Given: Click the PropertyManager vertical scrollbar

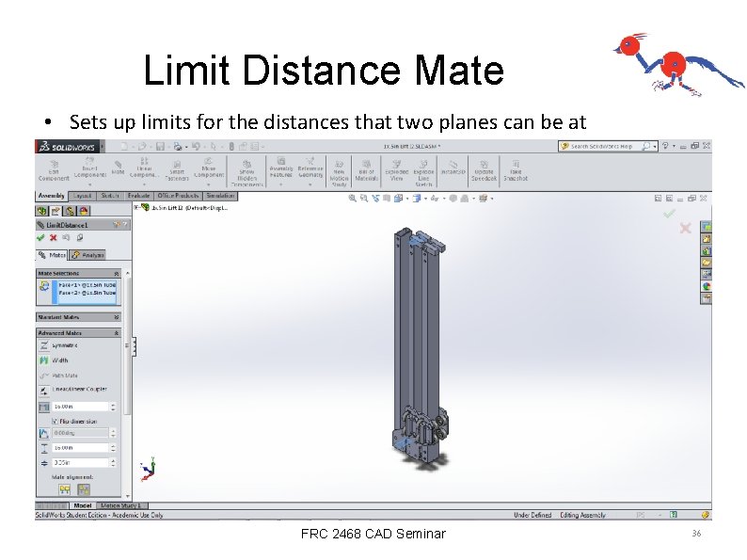Looking at the screenshot, I should click(127, 384).
